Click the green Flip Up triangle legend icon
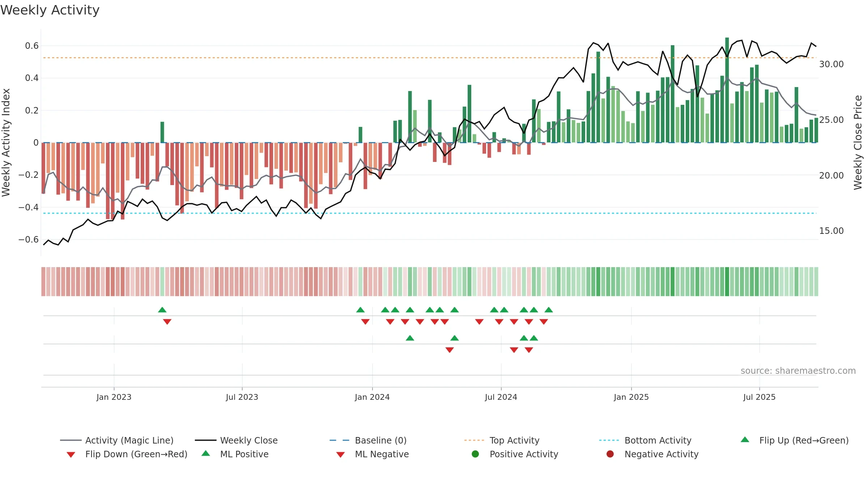868x488 pixels. [x=745, y=440]
